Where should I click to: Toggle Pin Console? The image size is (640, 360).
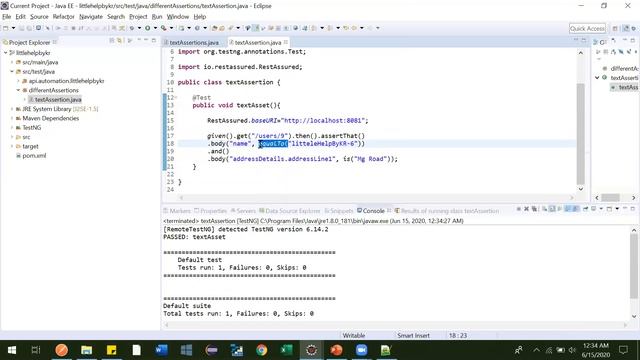pos(585,209)
